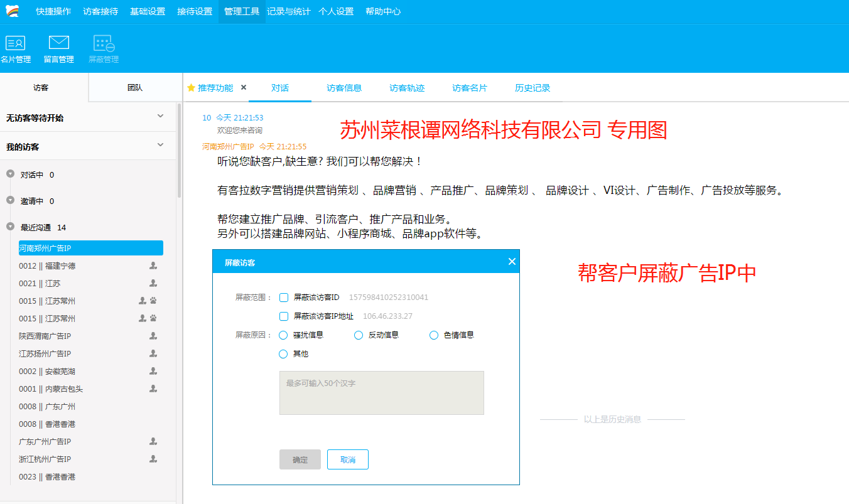Select 反动信息 radio button
The height and width of the screenshot is (504, 849).
(x=359, y=335)
